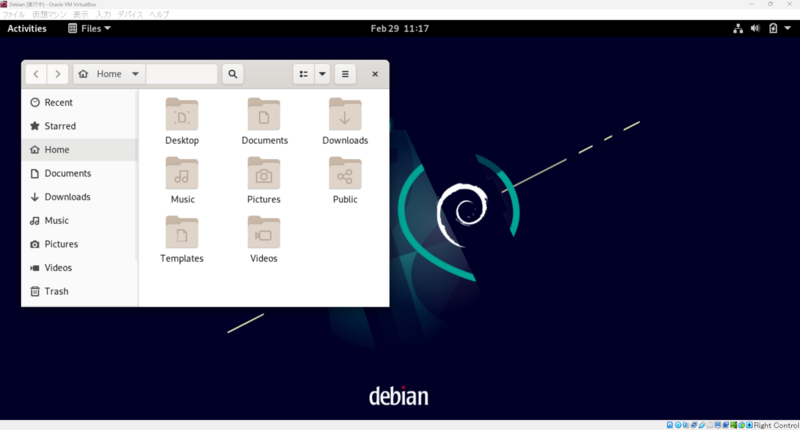Select the Documents folder in the grid
The width and height of the screenshot is (800, 430).
[x=264, y=115]
